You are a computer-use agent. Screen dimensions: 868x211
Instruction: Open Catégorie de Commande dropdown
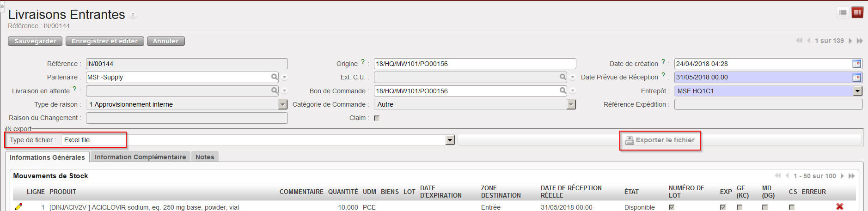(571, 104)
